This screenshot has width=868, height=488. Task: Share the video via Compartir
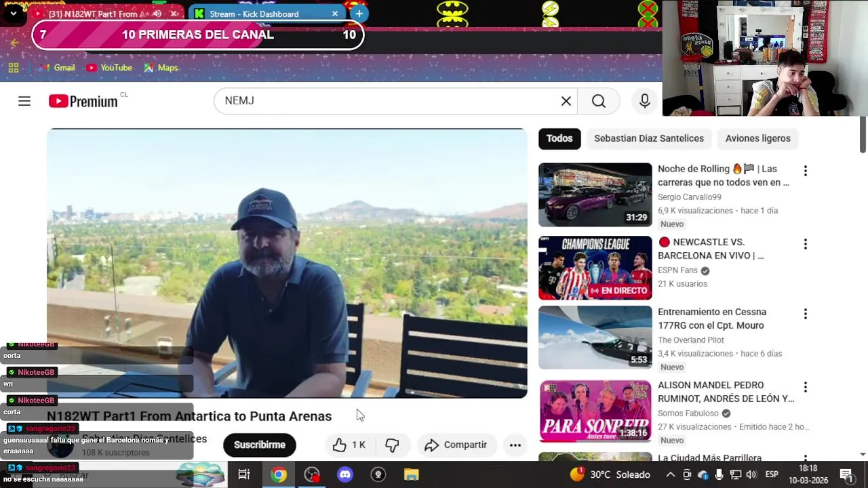click(x=456, y=445)
